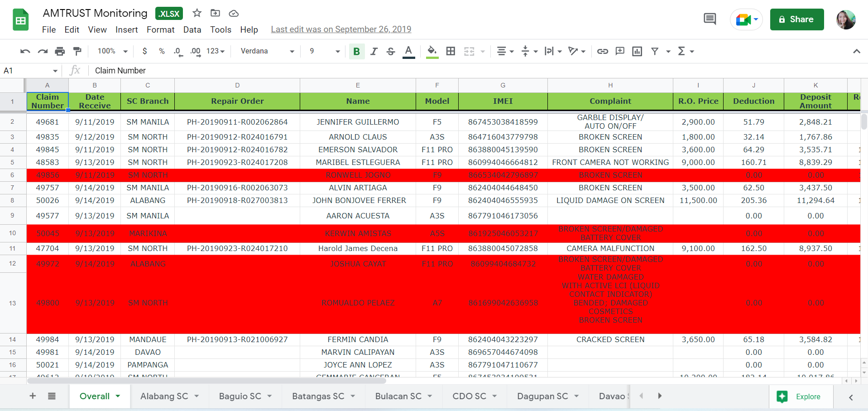The width and height of the screenshot is (868, 411).
Task: Open the Insert menu
Action: pyautogui.click(x=127, y=29)
